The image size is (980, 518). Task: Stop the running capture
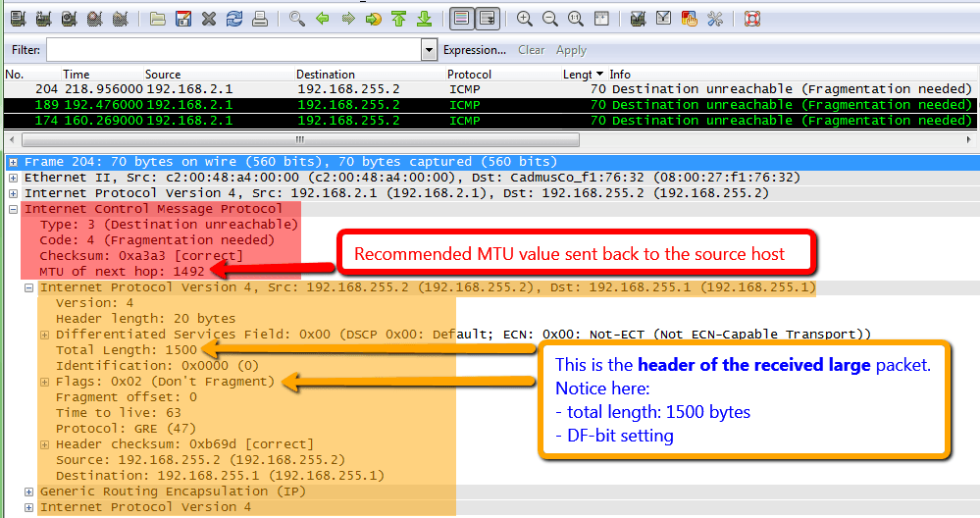point(94,19)
